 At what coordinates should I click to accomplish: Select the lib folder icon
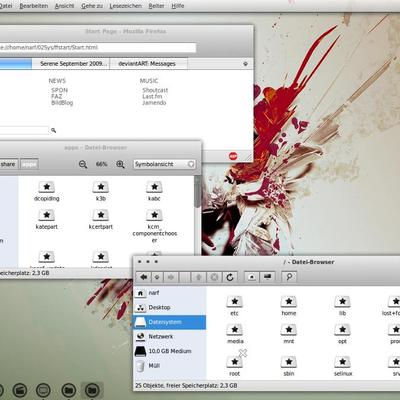click(342, 302)
